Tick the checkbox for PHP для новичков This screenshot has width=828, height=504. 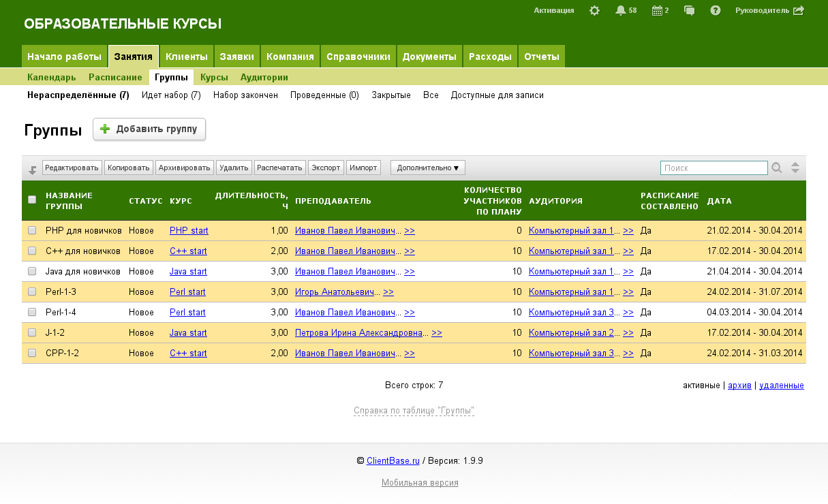click(x=32, y=231)
